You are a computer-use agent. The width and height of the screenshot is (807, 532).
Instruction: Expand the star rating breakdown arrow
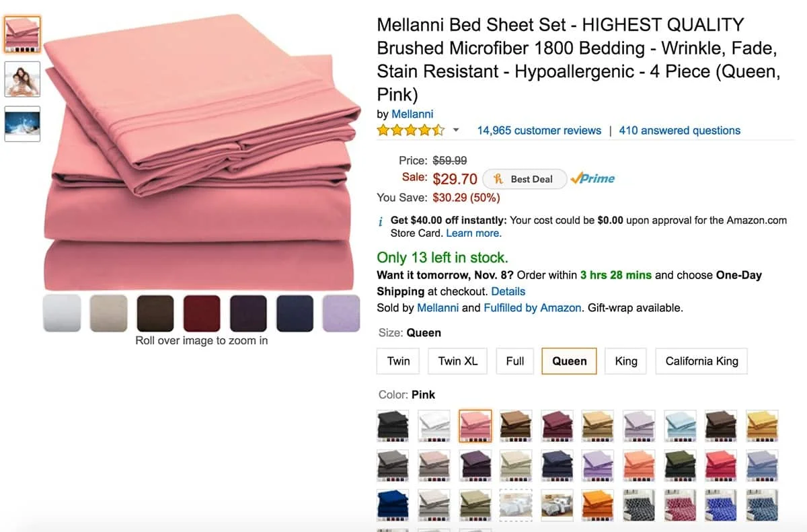[456, 130]
